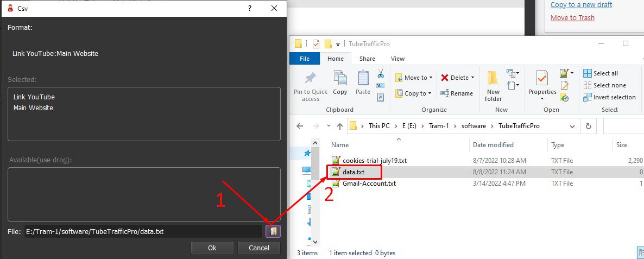
Task: Click navigation pane scroll up arrow
Action: click(315, 142)
